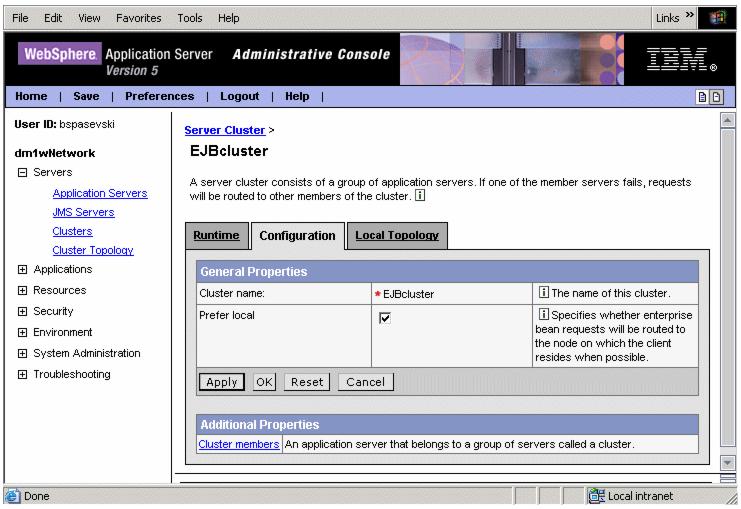Select the Security tree label
Image resolution: width=741 pixels, height=509 pixels.
click(x=53, y=311)
